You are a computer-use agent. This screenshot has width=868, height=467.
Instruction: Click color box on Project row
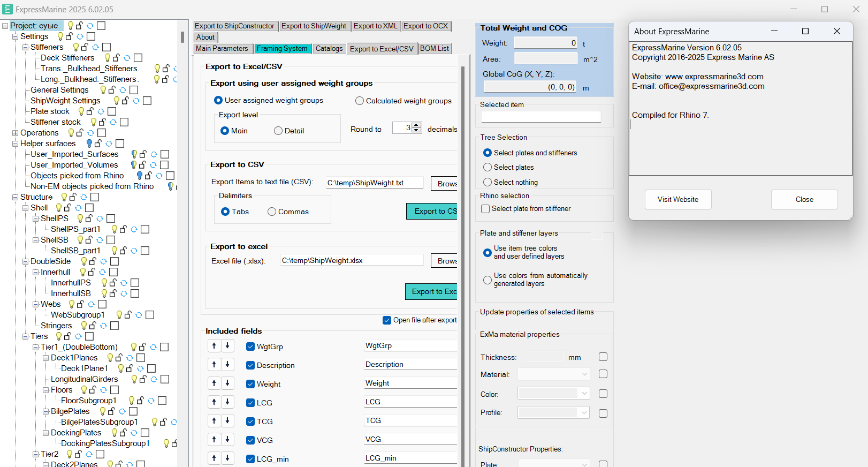101,26
